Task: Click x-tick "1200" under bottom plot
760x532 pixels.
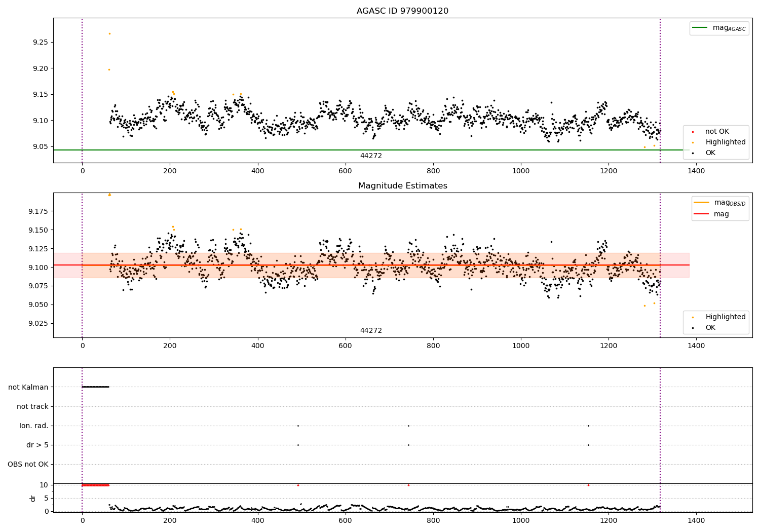Action: [609, 521]
